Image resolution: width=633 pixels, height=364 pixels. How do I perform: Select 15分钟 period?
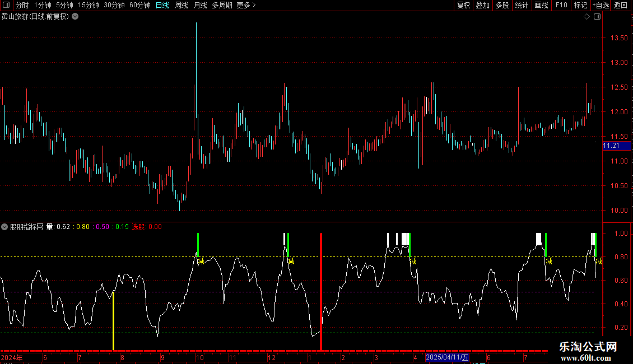click(x=89, y=5)
